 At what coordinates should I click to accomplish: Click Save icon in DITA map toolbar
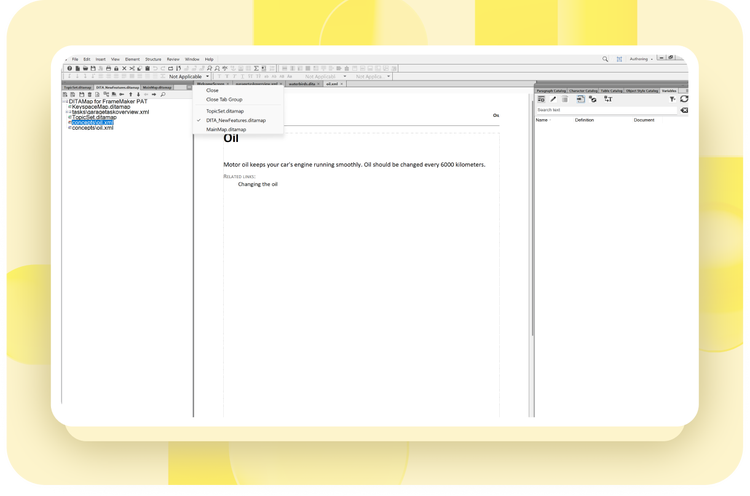coord(82,94)
